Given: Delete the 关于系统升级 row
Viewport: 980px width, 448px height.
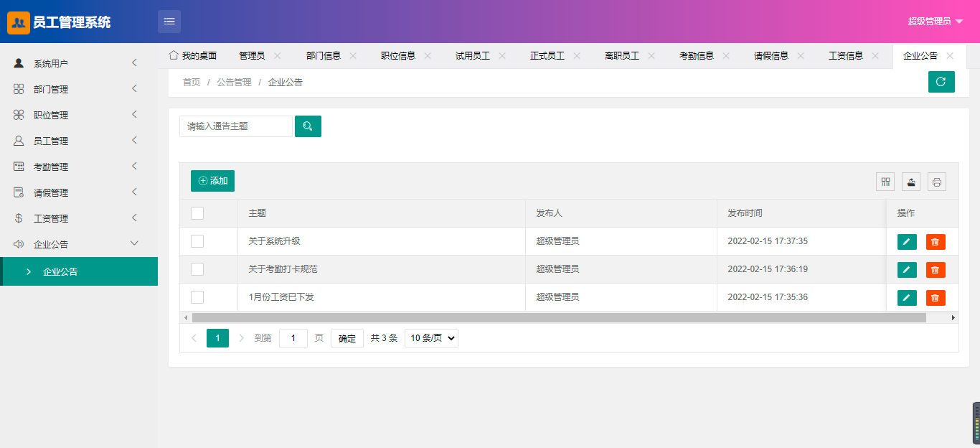Looking at the screenshot, I should point(936,242).
